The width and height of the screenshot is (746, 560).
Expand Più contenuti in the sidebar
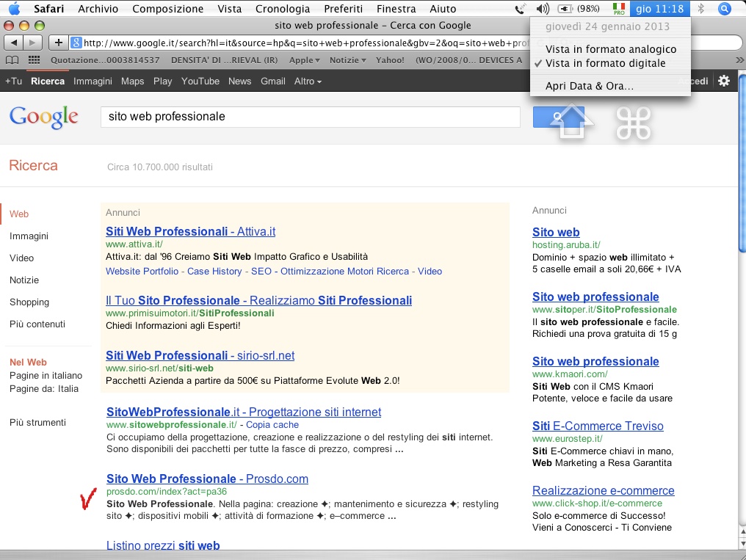click(37, 324)
